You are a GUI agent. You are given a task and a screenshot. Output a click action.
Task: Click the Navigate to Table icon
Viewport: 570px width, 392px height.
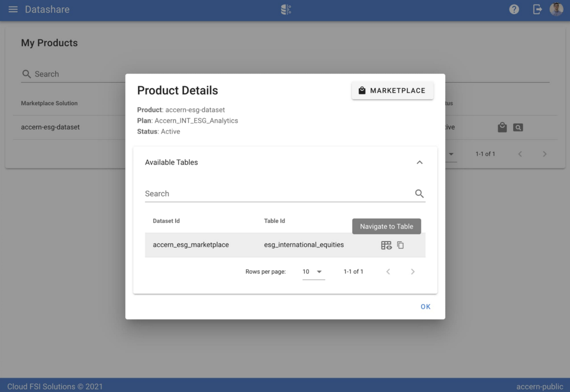386,245
